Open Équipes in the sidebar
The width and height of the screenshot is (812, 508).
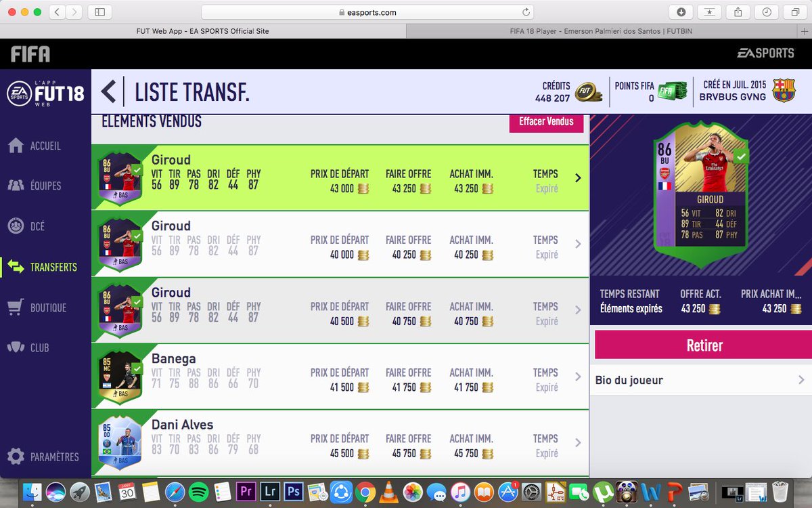[34, 186]
